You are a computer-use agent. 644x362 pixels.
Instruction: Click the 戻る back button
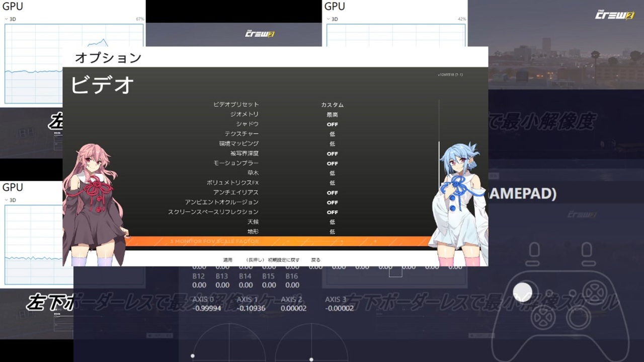315,260
